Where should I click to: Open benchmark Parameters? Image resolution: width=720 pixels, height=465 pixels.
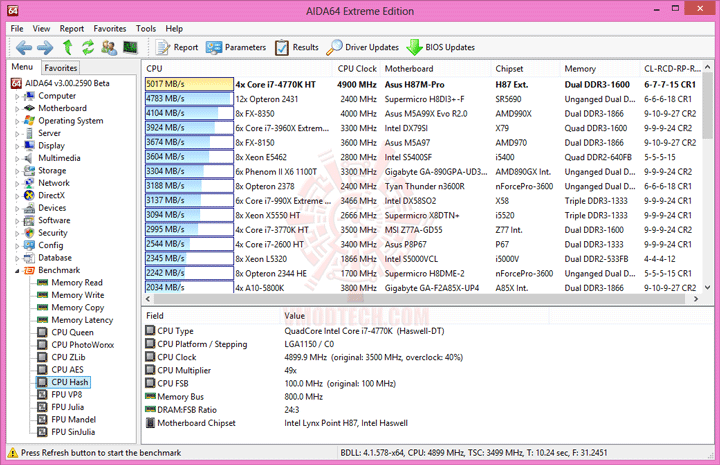pos(236,47)
